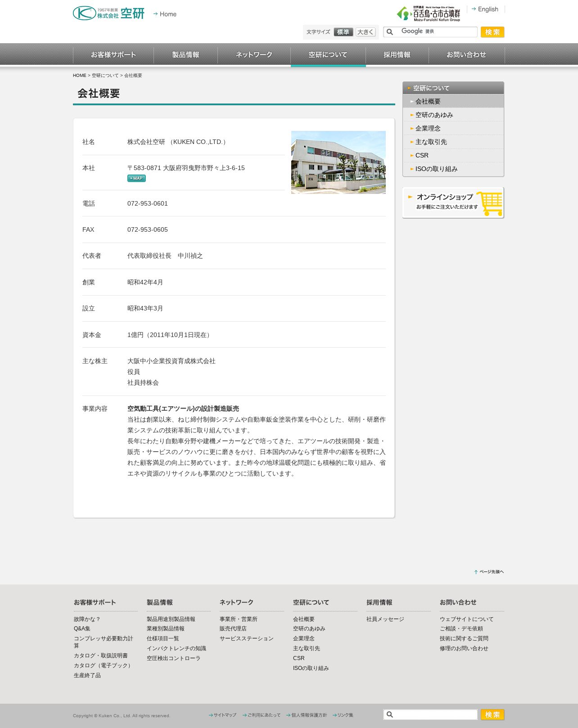Open footer link 故障かな？
Screen dimensions: 578x728
pos(87,620)
